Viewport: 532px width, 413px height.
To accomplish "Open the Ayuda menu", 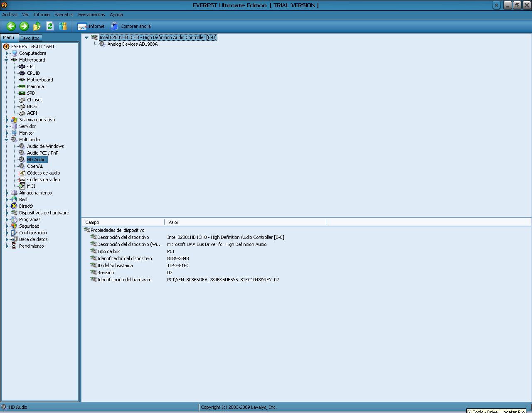I will tap(116, 15).
